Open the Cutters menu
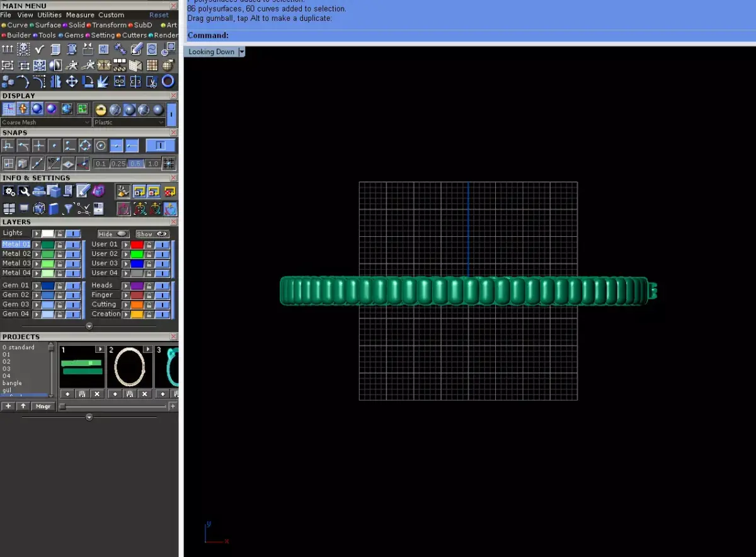The width and height of the screenshot is (756, 557). click(134, 35)
